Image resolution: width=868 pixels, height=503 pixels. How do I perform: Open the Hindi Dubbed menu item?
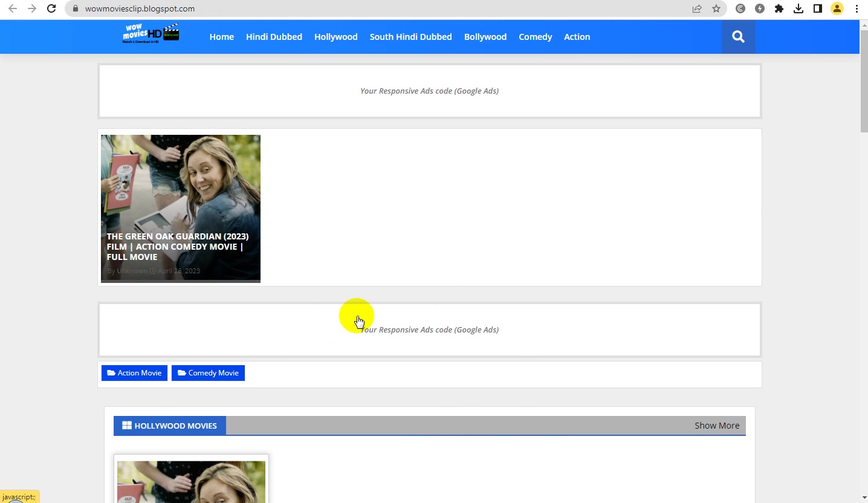point(274,37)
